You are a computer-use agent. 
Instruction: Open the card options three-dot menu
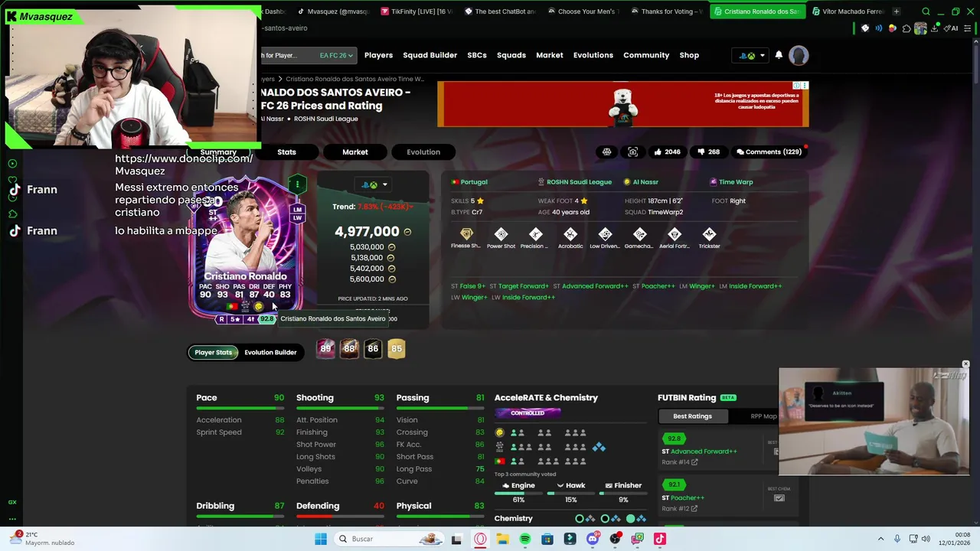[297, 184]
